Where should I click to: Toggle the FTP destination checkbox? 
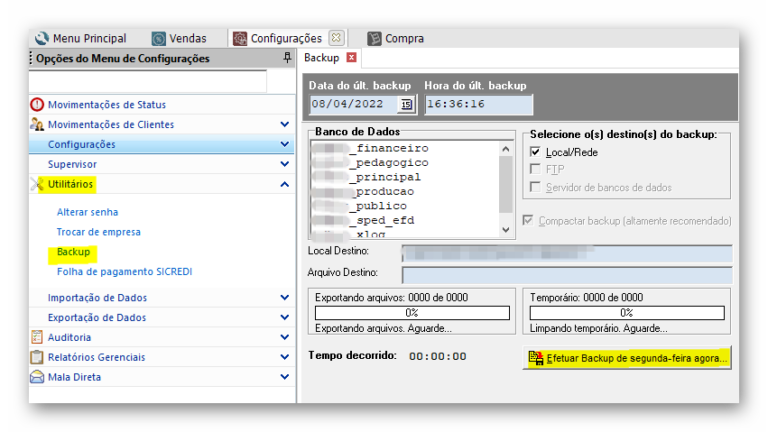tap(535, 169)
